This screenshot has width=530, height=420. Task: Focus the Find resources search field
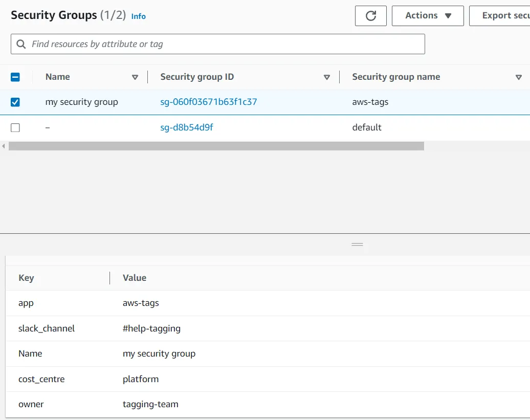[218, 44]
